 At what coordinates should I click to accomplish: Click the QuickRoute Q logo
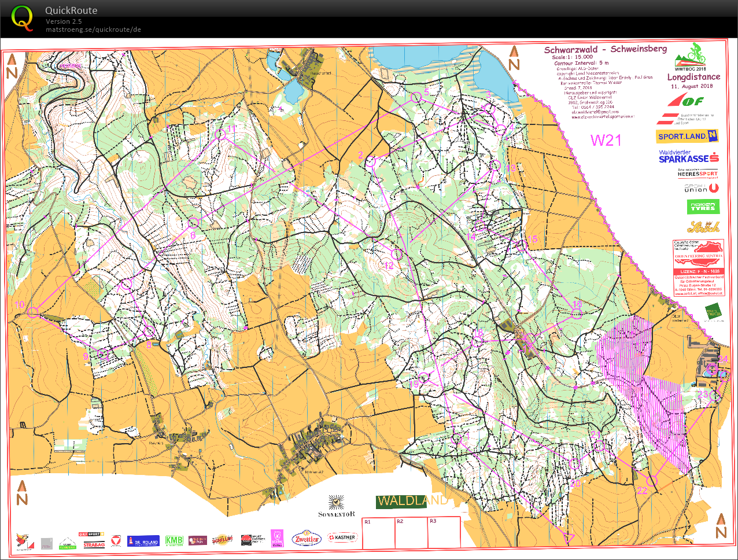coord(22,19)
